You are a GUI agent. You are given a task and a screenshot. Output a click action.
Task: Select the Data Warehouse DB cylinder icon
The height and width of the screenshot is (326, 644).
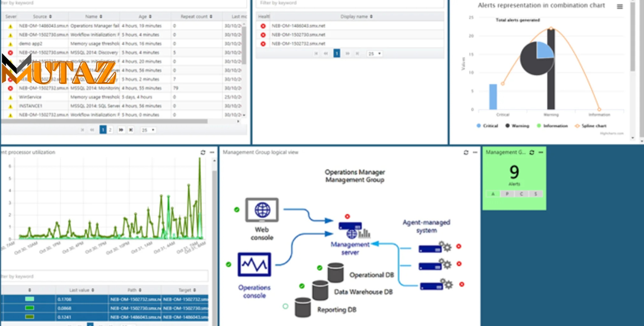(x=320, y=290)
